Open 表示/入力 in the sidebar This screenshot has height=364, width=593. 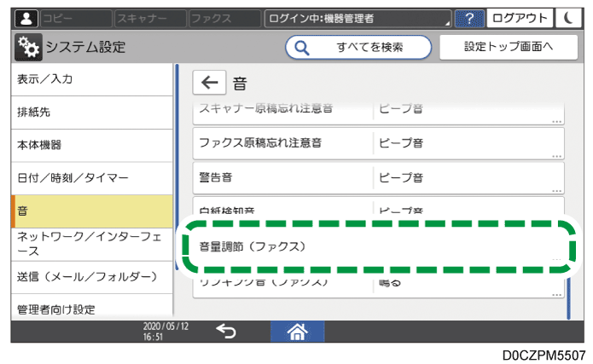pos(92,79)
